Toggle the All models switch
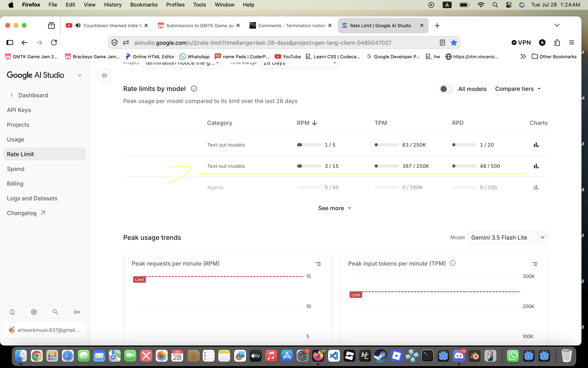 446,89
